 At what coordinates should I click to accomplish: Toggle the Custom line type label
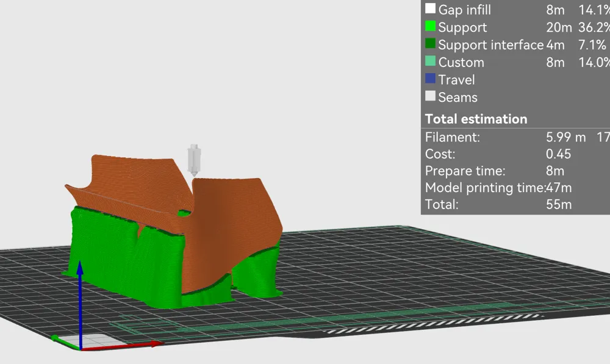[x=461, y=62]
